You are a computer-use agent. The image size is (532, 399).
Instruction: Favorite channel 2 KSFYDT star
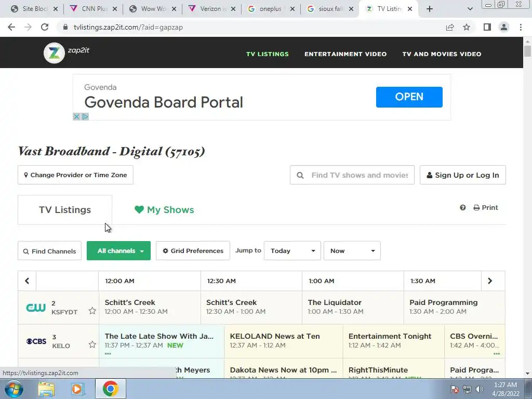pyautogui.click(x=92, y=311)
